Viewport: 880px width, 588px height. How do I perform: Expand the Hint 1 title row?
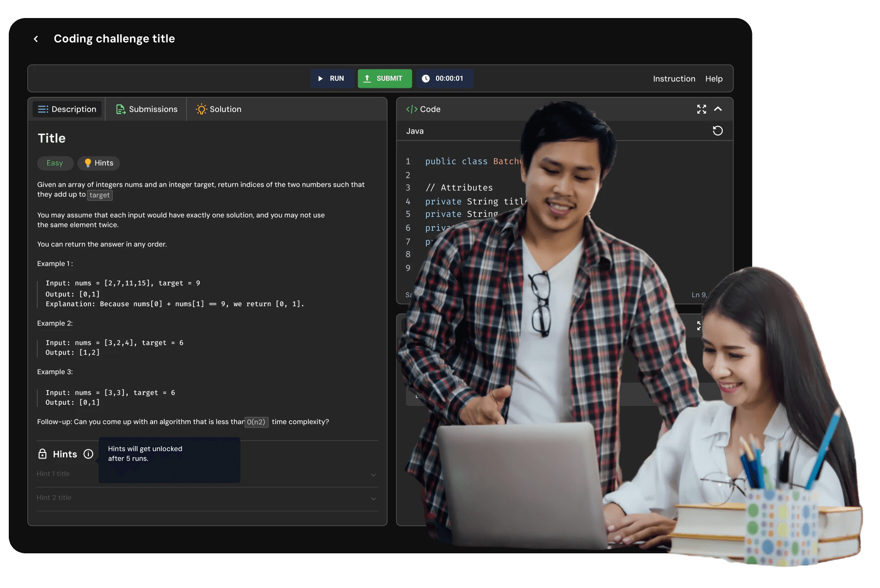tap(207, 475)
